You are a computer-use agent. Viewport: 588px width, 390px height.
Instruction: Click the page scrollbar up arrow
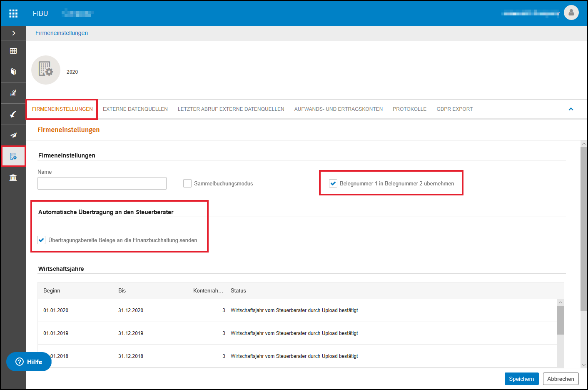click(x=584, y=144)
